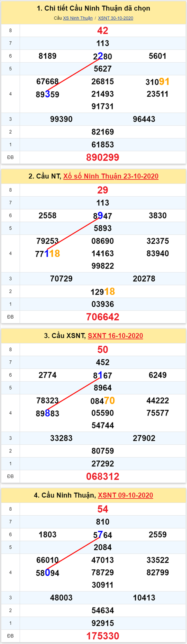
Task: Click the prize-8 number 54
Action: (x=103, y=509)
